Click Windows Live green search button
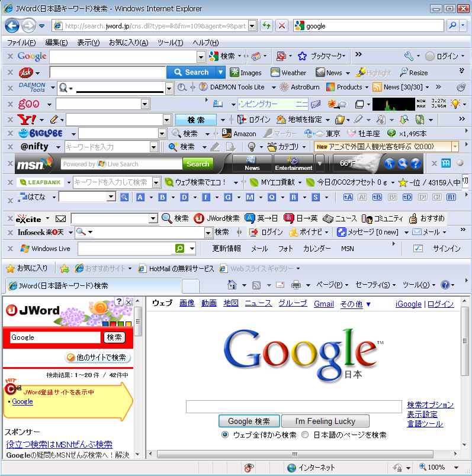 180,249
